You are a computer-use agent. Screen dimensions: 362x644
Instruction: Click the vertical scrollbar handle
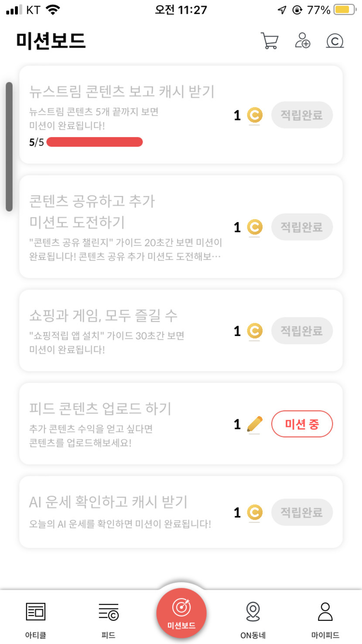(9, 147)
